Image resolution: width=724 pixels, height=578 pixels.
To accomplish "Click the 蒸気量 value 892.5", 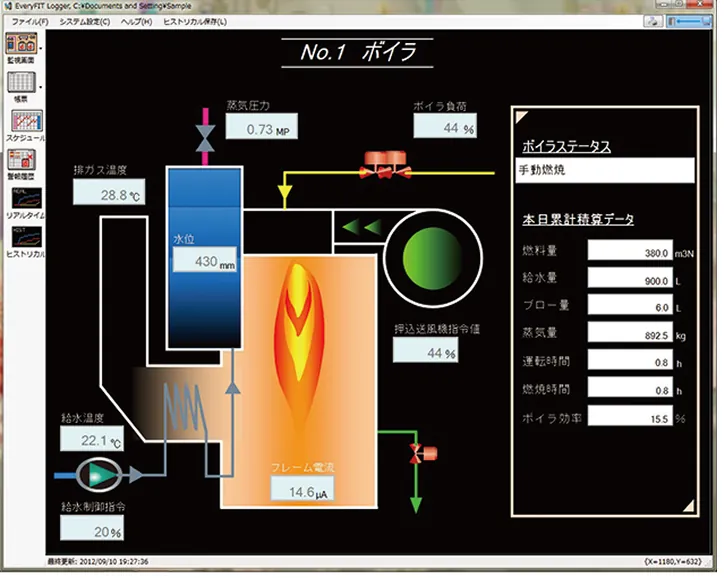I will (630, 332).
